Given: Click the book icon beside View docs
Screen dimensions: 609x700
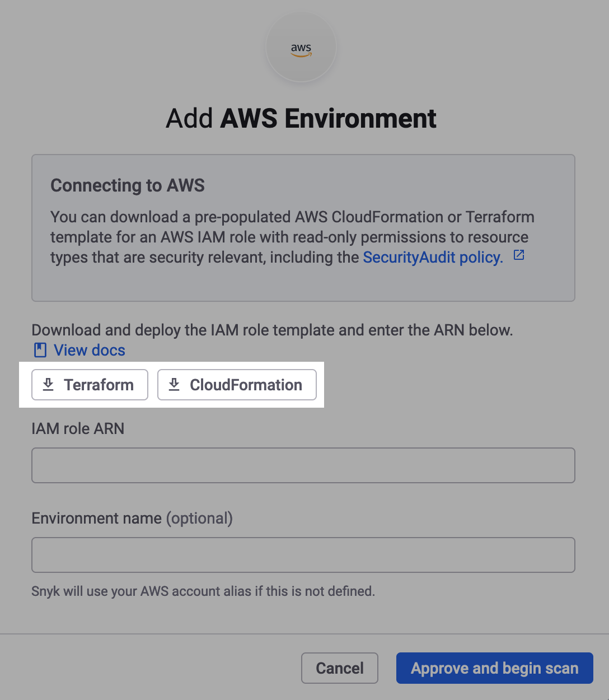Looking at the screenshot, I should coord(40,351).
